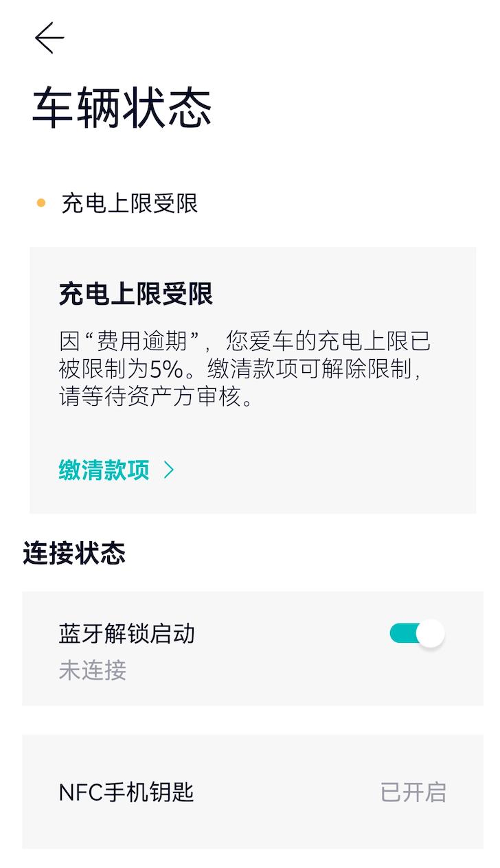Click the 未连接 Bluetooth status text
The width and height of the screenshot is (500, 868).
click(x=93, y=670)
